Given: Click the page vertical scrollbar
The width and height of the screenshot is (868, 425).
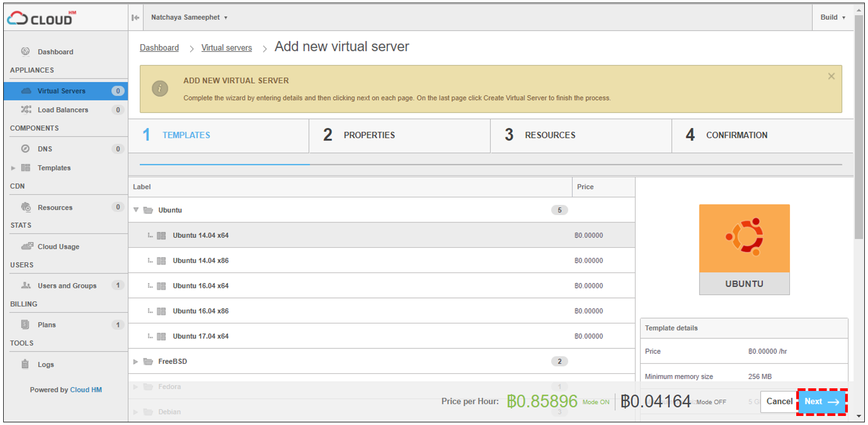Looking at the screenshot, I should tap(859, 128).
